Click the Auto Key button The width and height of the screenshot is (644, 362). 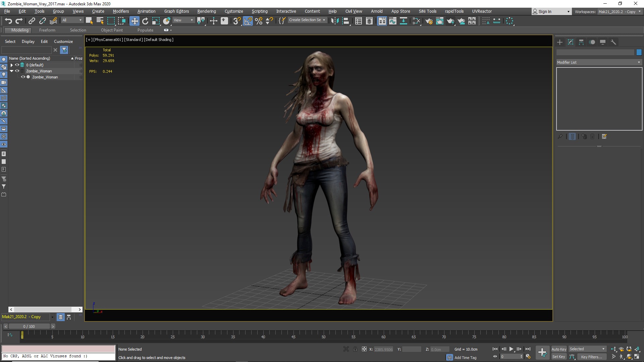click(x=559, y=349)
